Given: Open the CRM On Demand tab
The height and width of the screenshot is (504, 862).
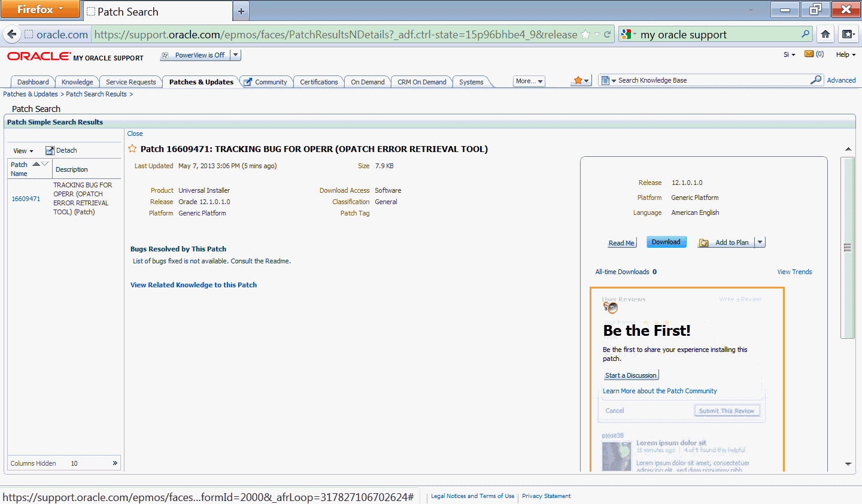Looking at the screenshot, I should pos(422,82).
